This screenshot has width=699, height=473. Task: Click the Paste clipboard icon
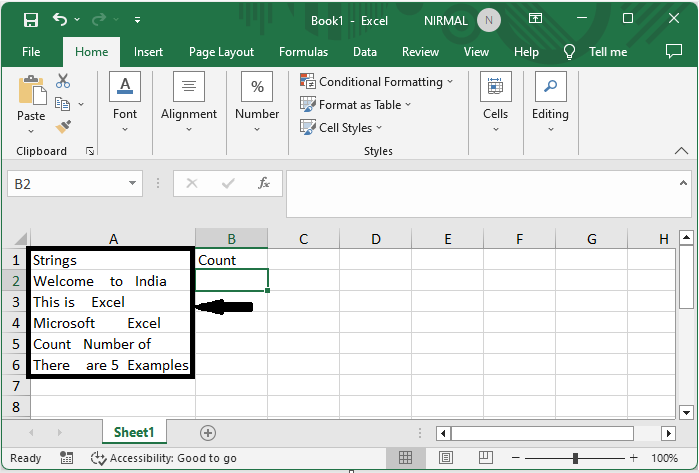(32, 90)
